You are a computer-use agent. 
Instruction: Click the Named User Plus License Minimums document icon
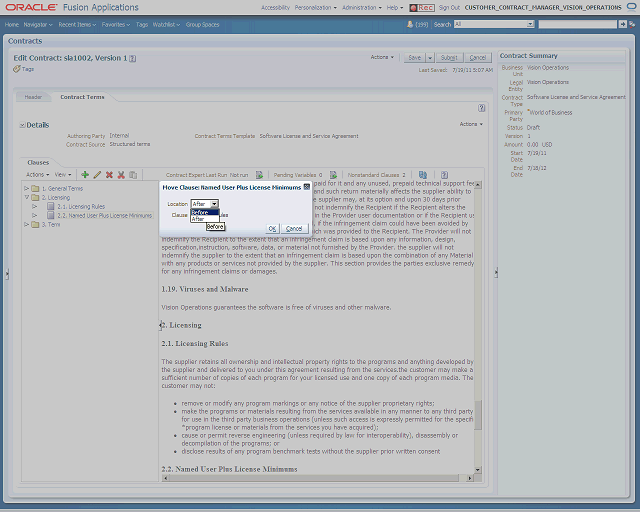click(51, 215)
